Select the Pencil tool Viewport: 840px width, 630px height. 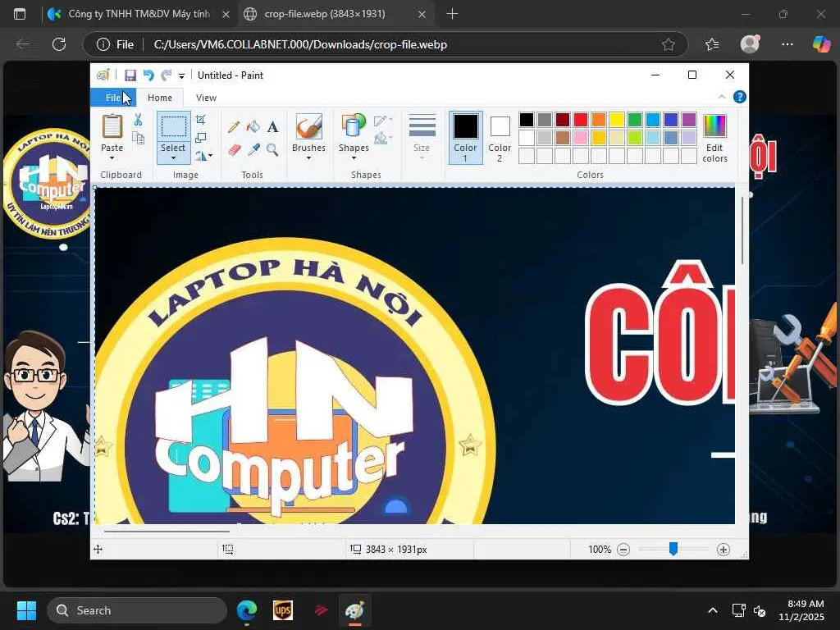(234, 127)
